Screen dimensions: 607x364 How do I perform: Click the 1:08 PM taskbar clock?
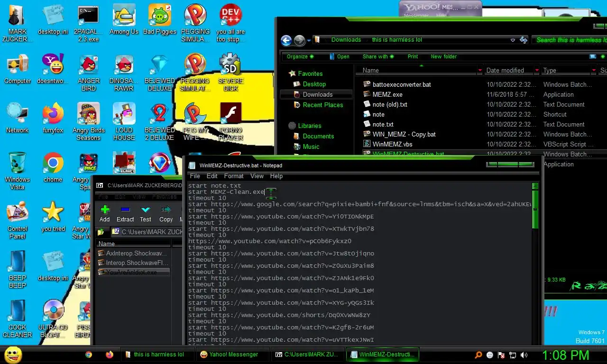click(x=565, y=355)
